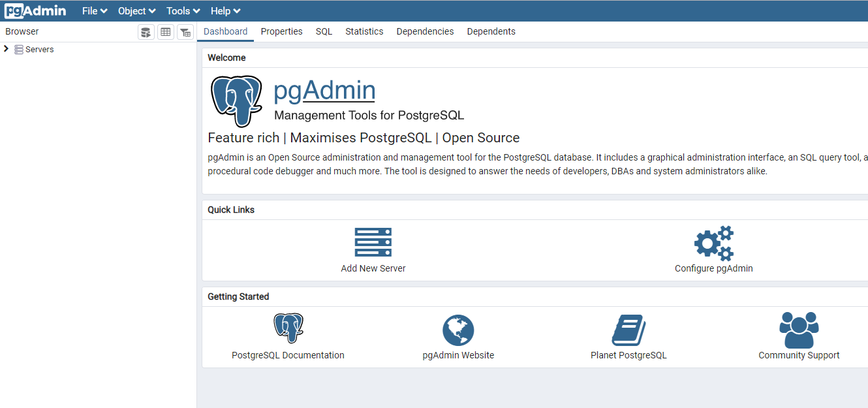Click the Query Tool icon in Browser panel
This screenshot has height=408, width=868.
click(x=146, y=32)
